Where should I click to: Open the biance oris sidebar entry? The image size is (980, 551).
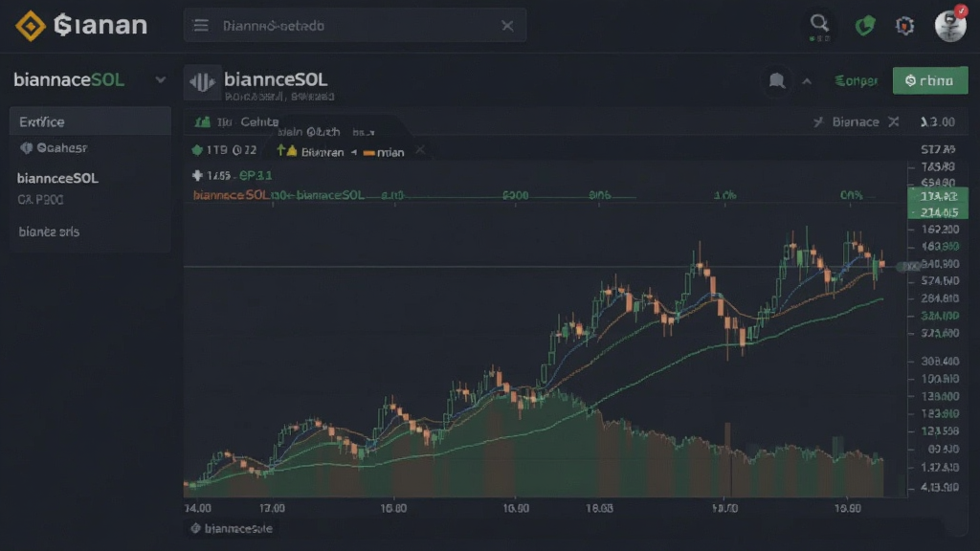click(x=49, y=231)
